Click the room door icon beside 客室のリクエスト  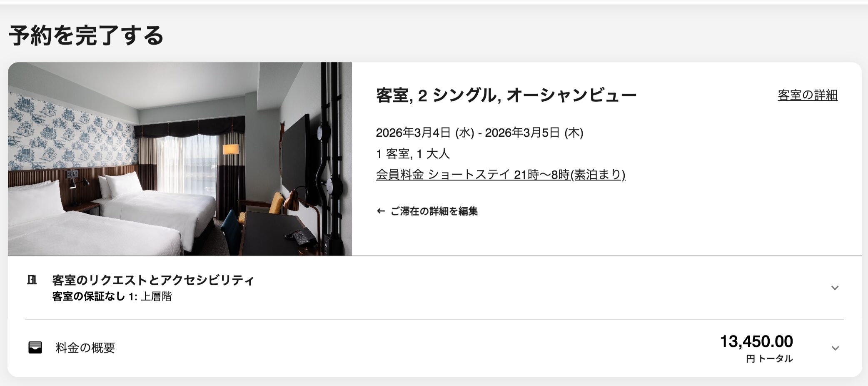pos(32,280)
